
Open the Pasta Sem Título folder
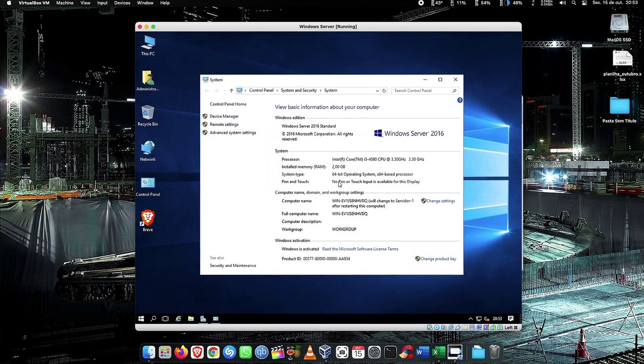pos(619,110)
